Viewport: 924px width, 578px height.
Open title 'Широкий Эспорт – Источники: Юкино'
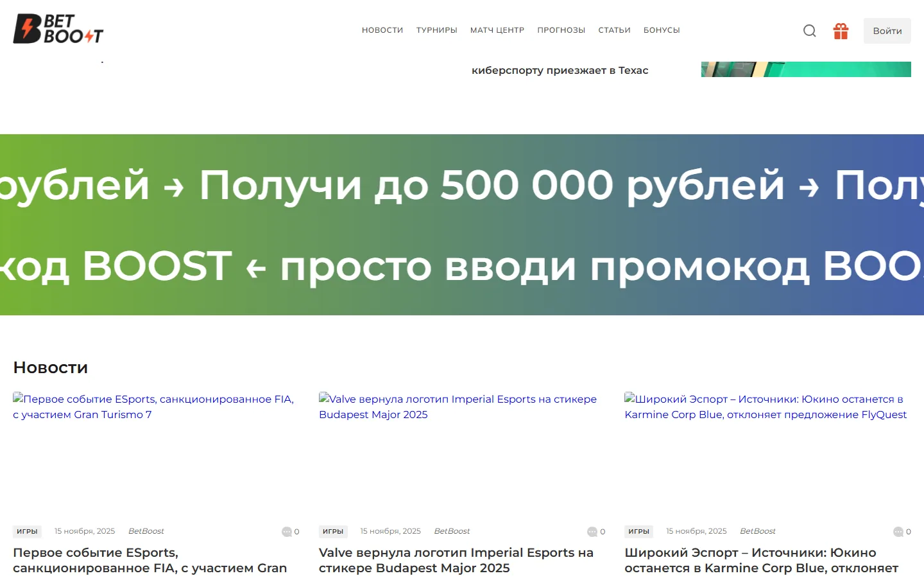point(761,561)
